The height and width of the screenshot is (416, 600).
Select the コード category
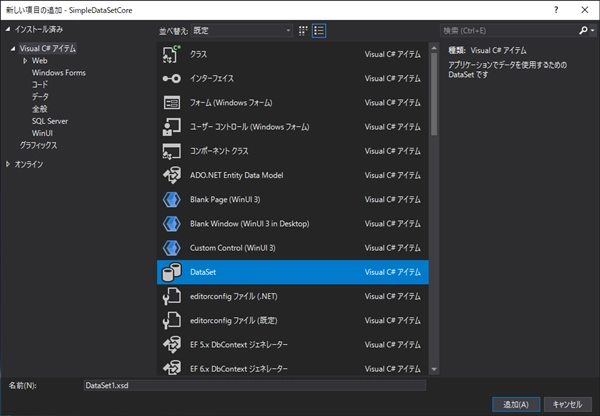[x=39, y=85]
